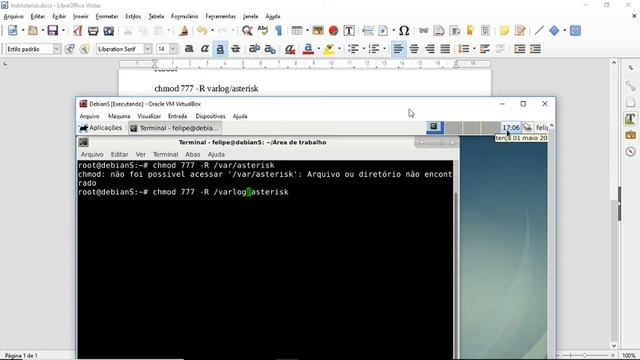This screenshot has height=360, width=640.
Task: Apply the yellow highlight color
Action: point(329,49)
